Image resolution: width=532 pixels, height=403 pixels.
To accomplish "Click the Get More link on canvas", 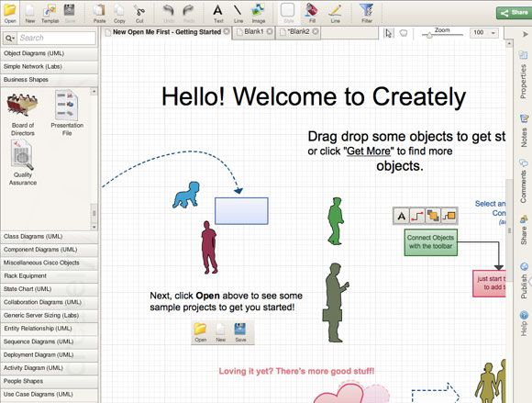I will tap(369, 151).
